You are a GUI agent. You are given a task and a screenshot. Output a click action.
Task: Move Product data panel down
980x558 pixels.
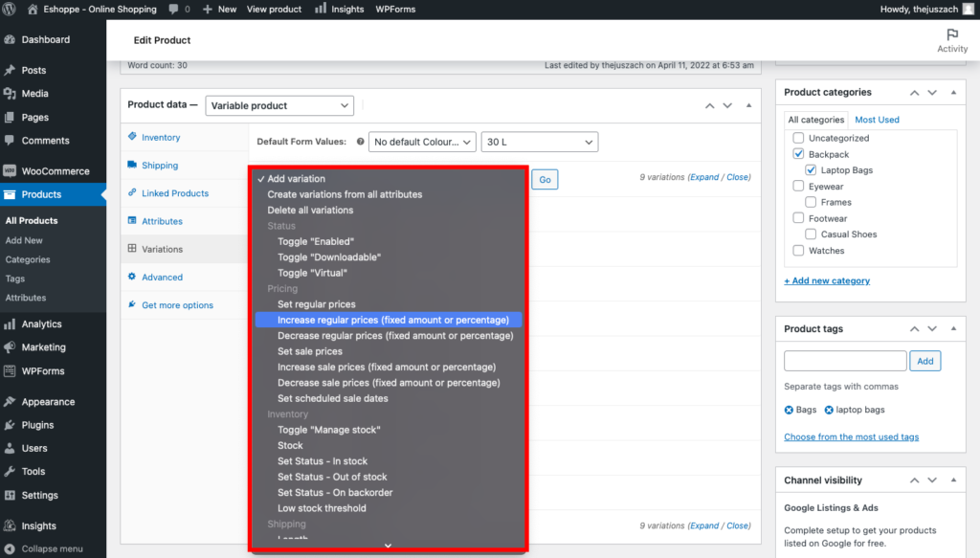pos(727,105)
